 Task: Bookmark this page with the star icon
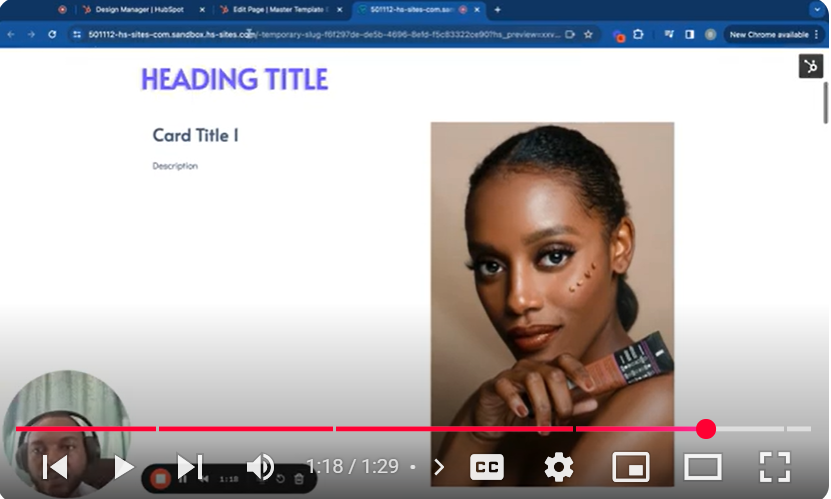588,34
